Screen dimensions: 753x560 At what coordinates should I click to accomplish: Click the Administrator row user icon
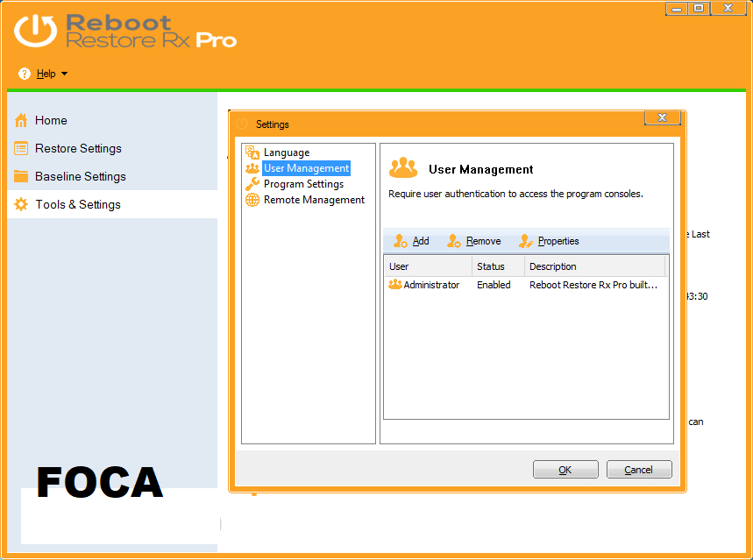click(x=394, y=284)
